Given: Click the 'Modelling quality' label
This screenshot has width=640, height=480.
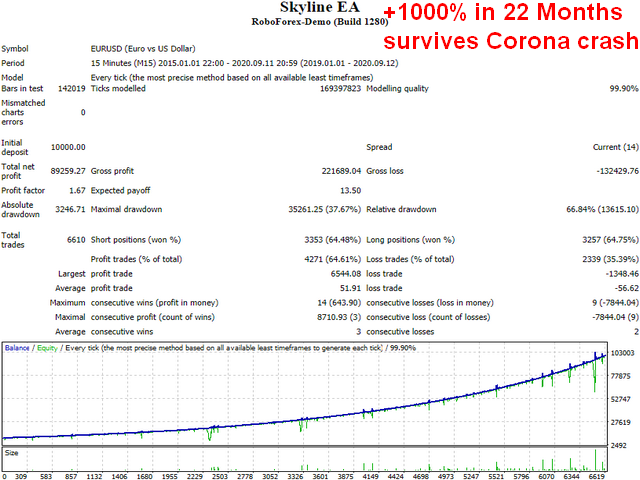Looking at the screenshot, I should coord(398,89).
